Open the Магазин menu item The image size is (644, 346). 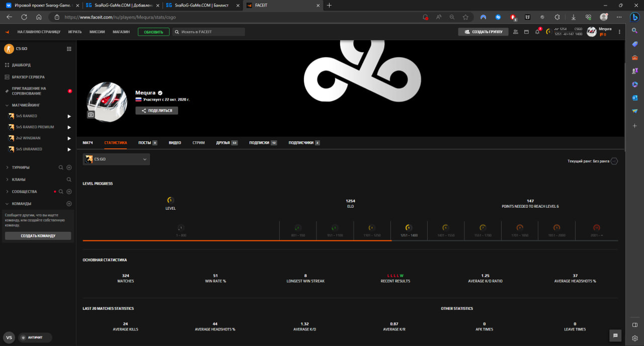coord(121,32)
